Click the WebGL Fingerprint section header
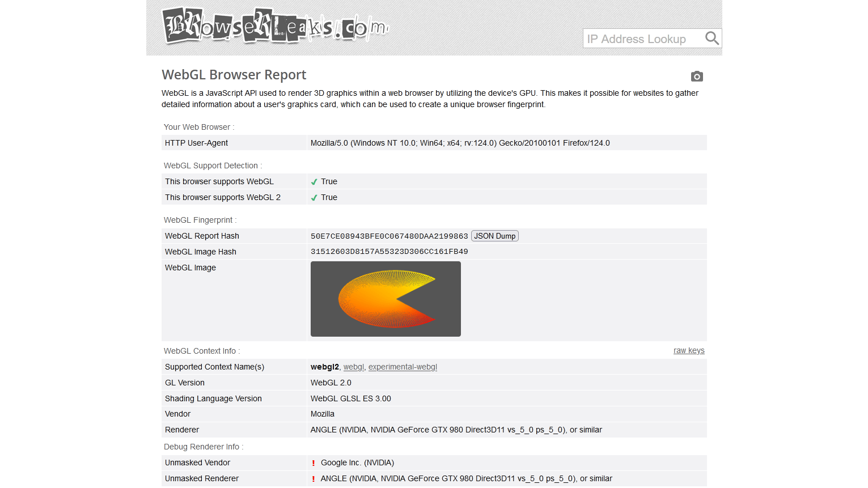The height and width of the screenshot is (488, 868). [200, 220]
